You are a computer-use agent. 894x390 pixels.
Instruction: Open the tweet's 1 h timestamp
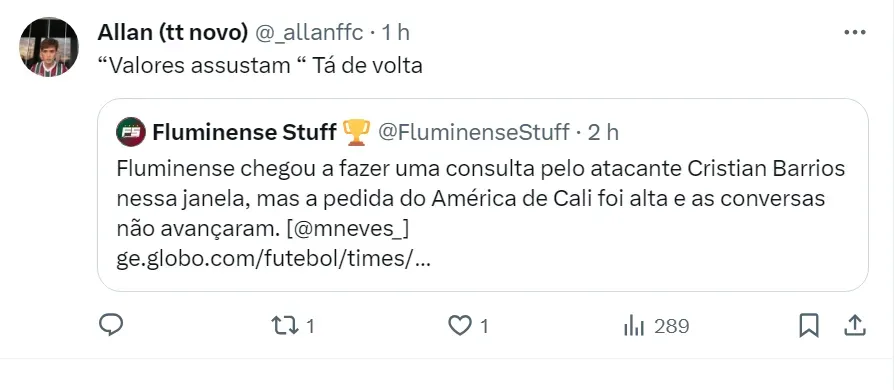(x=395, y=33)
